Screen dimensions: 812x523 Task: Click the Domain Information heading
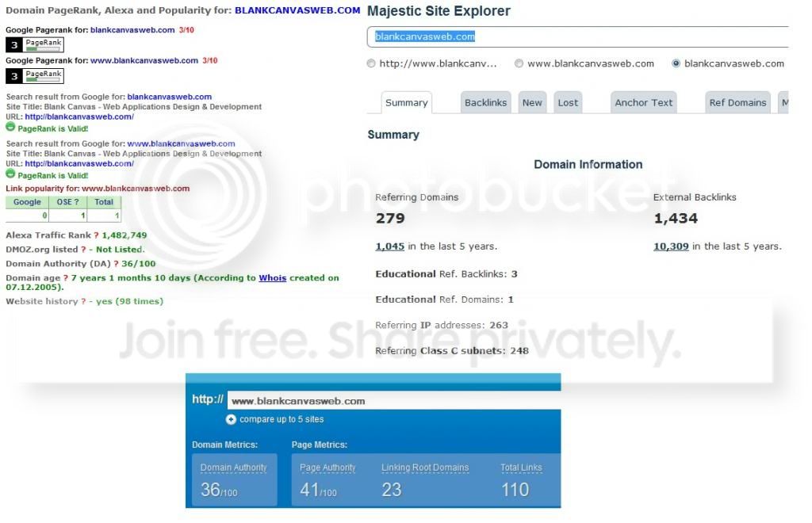click(x=588, y=165)
